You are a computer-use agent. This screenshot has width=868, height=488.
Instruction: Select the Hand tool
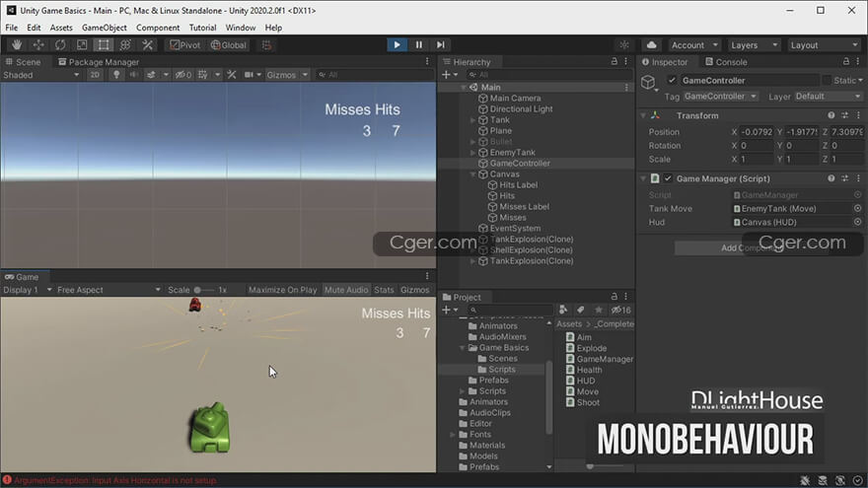click(17, 44)
